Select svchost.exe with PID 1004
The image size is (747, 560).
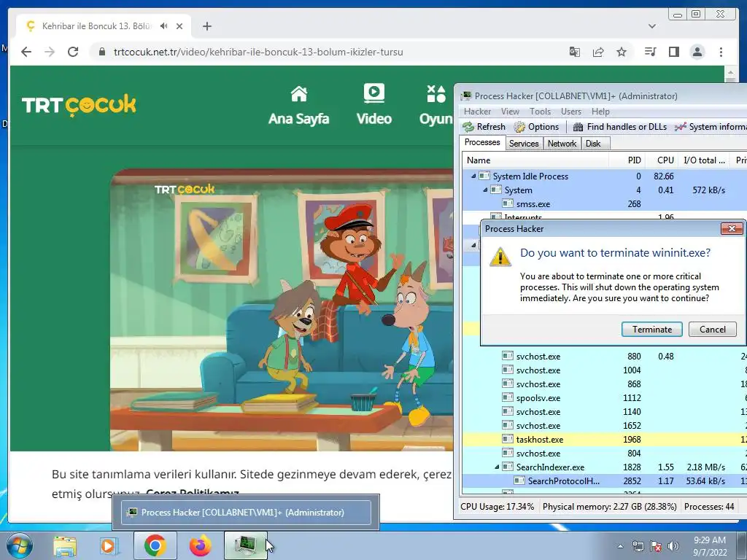(x=605, y=370)
